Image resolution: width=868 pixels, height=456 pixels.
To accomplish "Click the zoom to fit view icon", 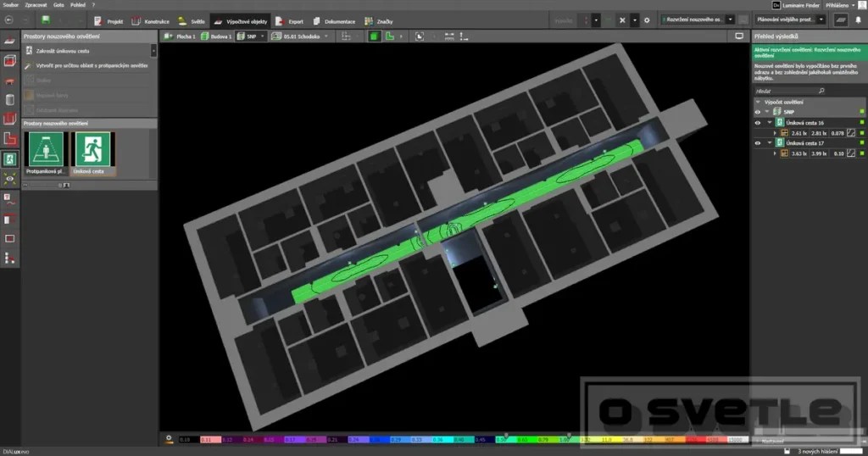I will [x=420, y=36].
